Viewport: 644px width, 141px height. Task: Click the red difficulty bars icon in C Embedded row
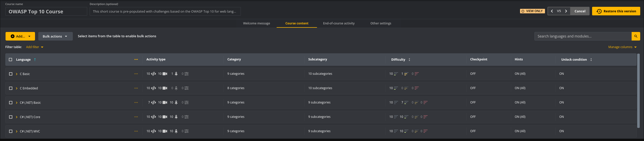pos(417,88)
